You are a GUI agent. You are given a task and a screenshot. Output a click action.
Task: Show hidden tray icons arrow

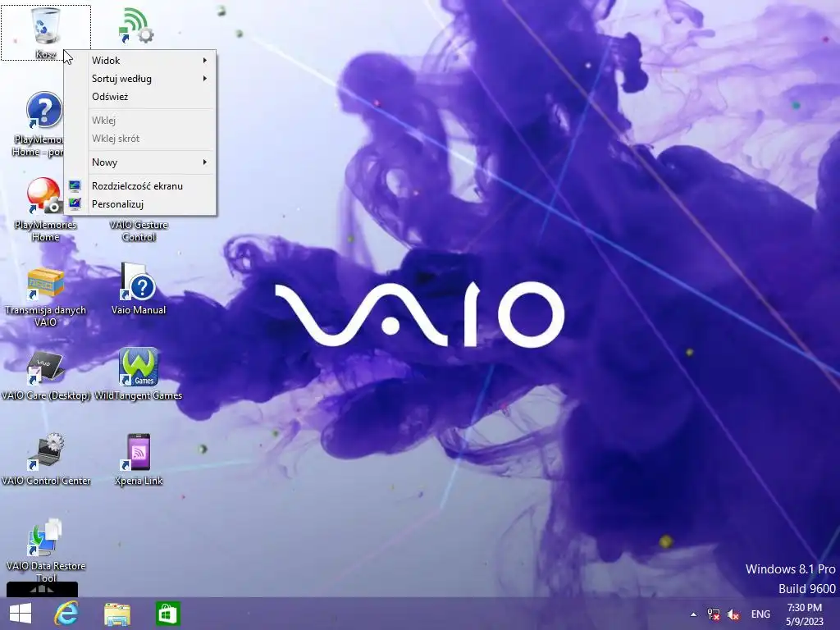click(x=694, y=614)
